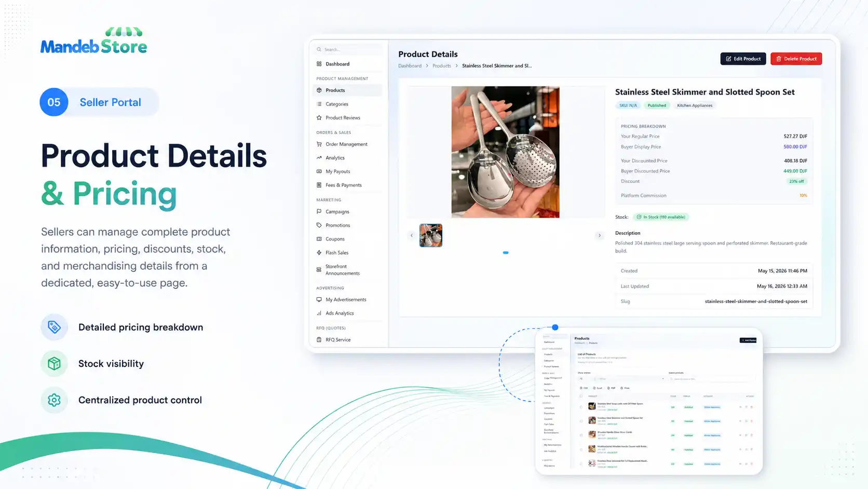Viewport: 868px width, 489px height.
Task: Select the spoon set thumbnail image
Action: coord(431,235)
